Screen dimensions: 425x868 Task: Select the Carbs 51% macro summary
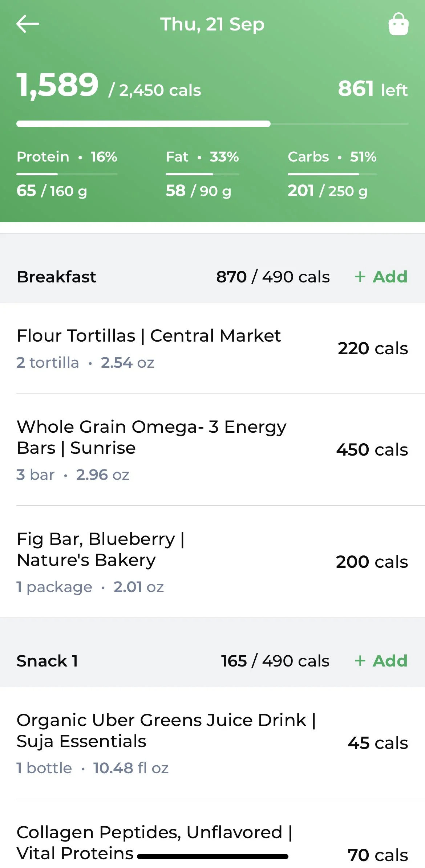tap(332, 157)
